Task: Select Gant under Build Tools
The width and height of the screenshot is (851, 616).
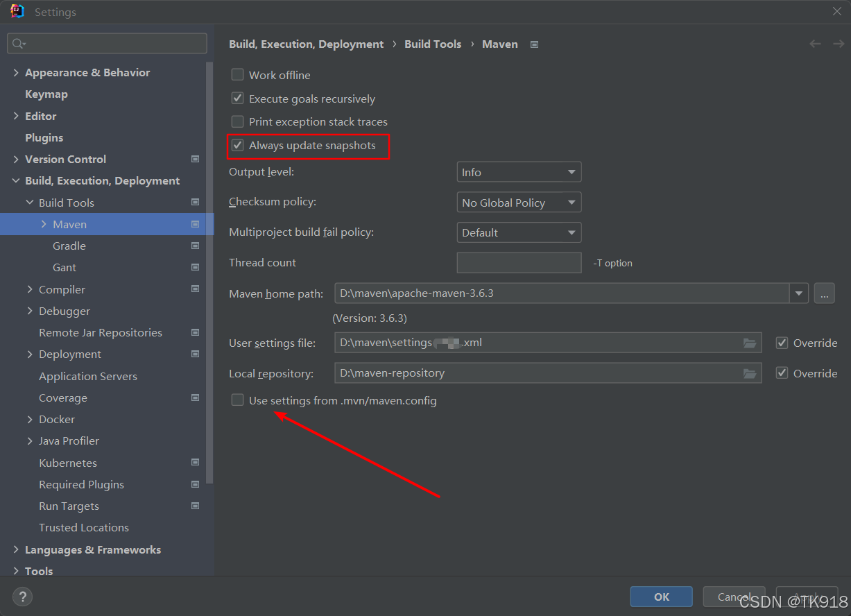Action: [x=65, y=267]
